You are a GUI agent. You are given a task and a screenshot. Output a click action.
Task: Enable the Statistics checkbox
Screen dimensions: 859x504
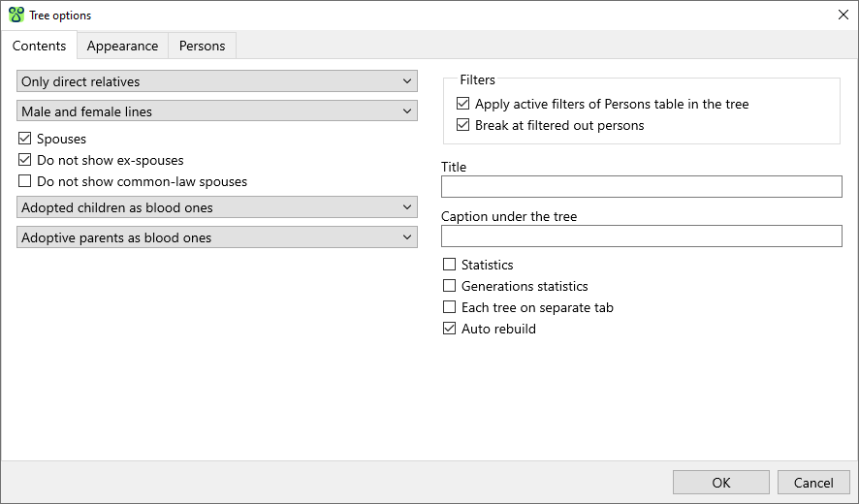coord(449,265)
